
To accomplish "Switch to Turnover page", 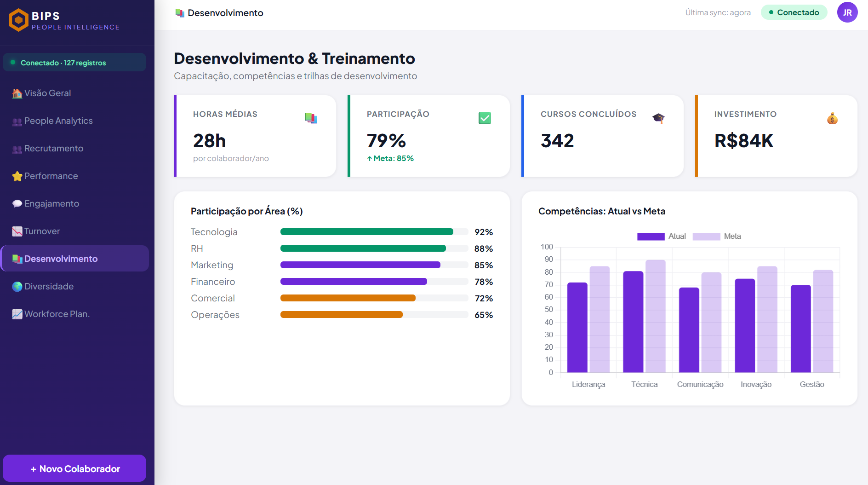I will point(74,231).
